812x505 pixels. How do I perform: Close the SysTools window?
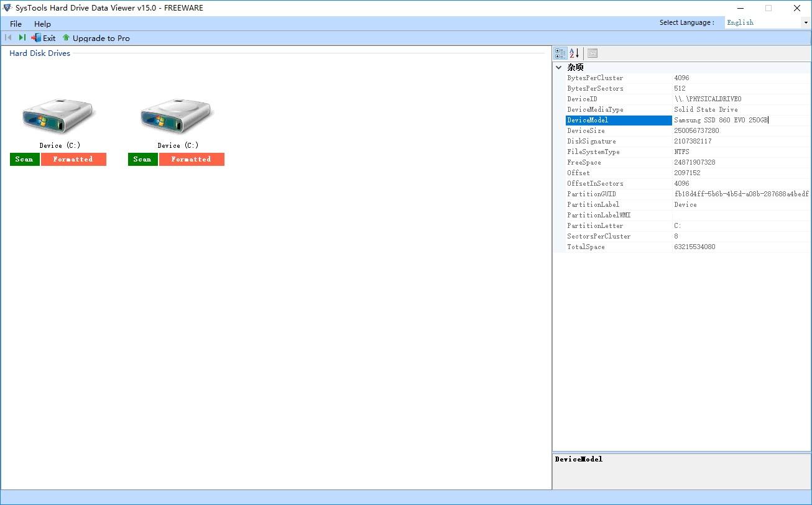point(797,8)
